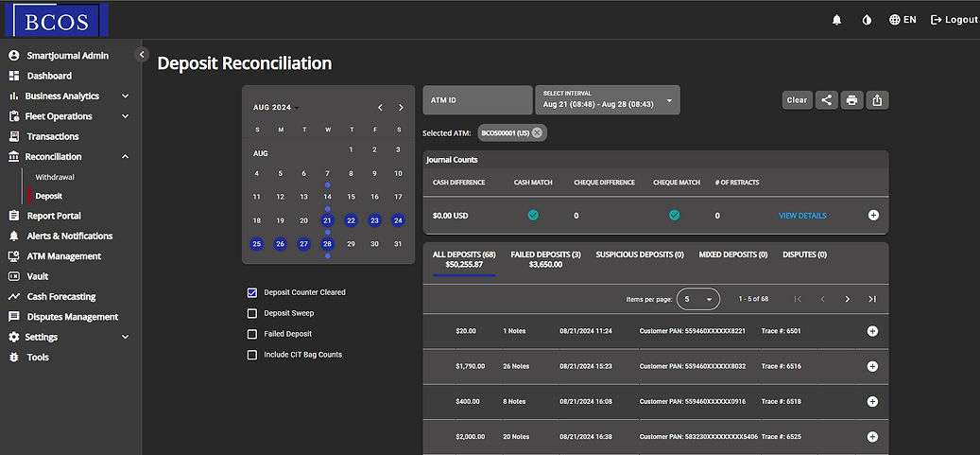Viewport: 980px width, 455px height.
Task: Print the deposit reconciliation report
Action: tap(851, 100)
